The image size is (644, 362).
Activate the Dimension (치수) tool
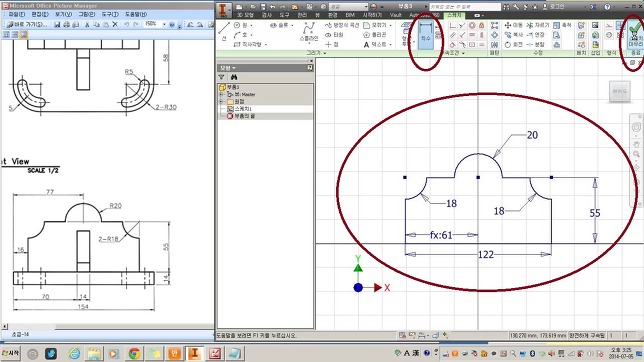426,35
